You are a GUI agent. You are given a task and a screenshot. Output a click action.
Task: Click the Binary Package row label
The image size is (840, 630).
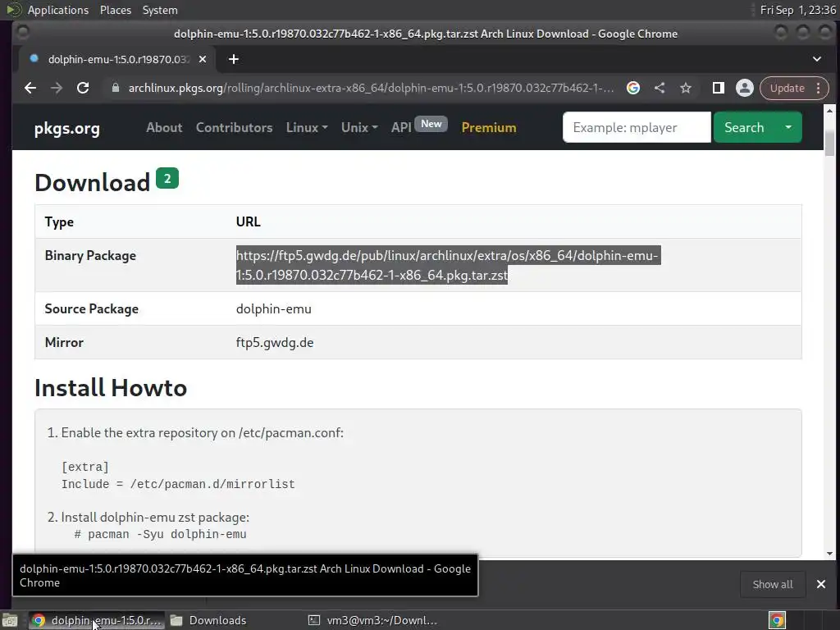(90, 256)
